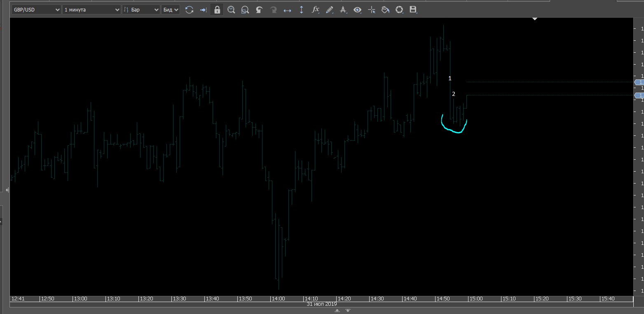The image size is (644, 314).
Task: Click the undo arrow icon
Action: [x=259, y=9]
